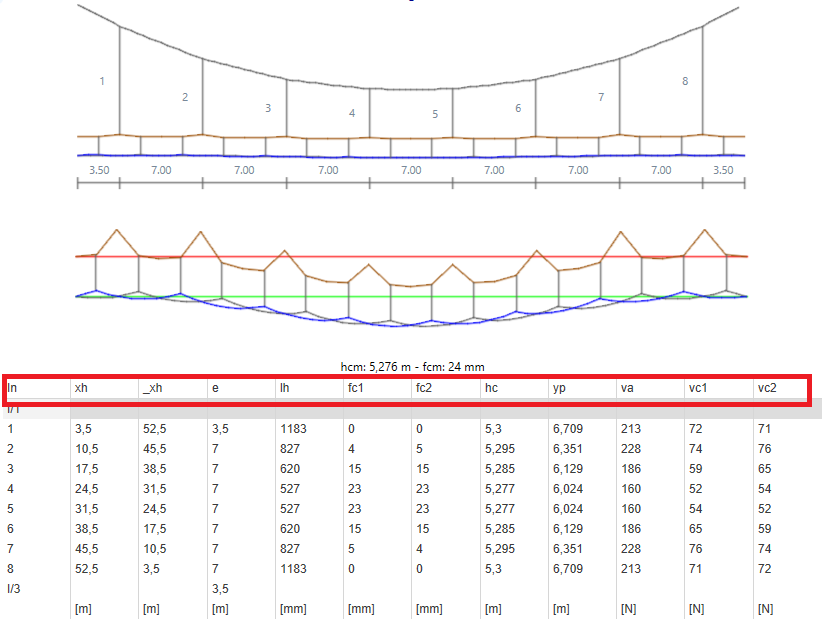Select _xh value 38,5 in row 3

coord(154,469)
